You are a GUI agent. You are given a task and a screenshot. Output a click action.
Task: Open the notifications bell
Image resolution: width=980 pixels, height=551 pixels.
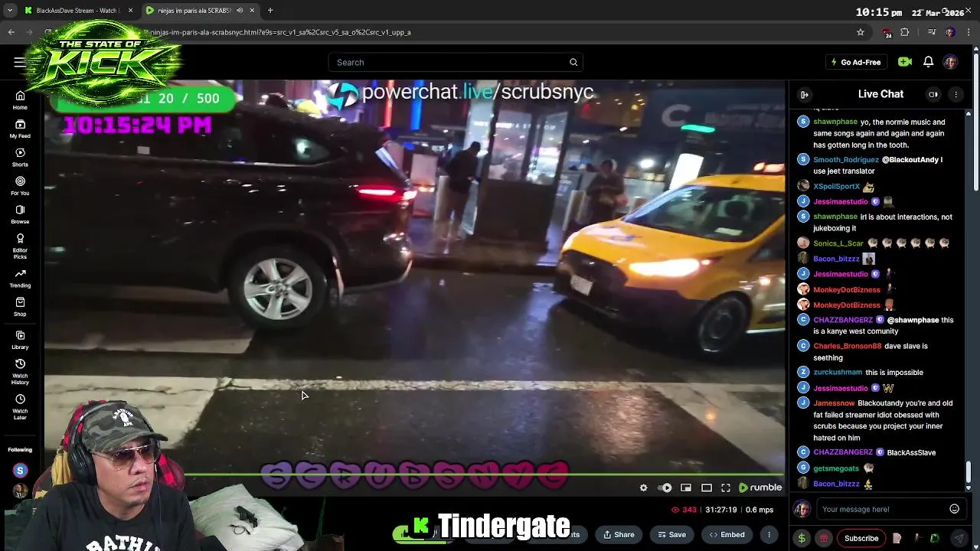coord(928,62)
